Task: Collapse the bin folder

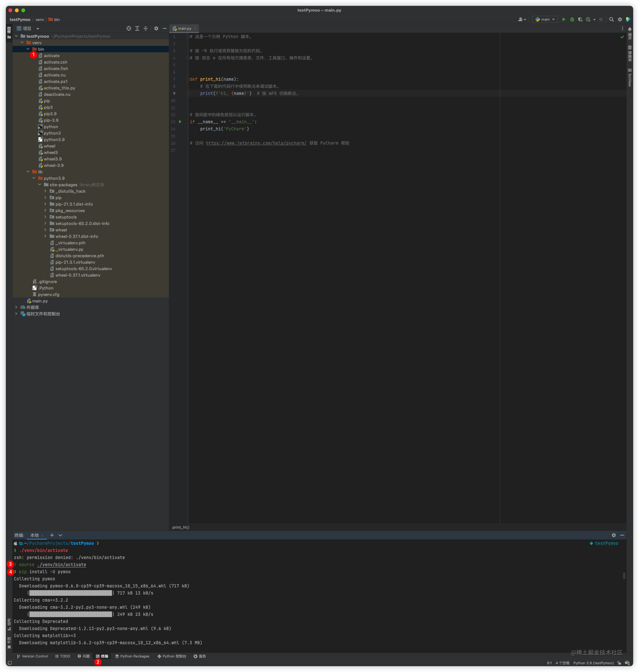Action: (28, 49)
